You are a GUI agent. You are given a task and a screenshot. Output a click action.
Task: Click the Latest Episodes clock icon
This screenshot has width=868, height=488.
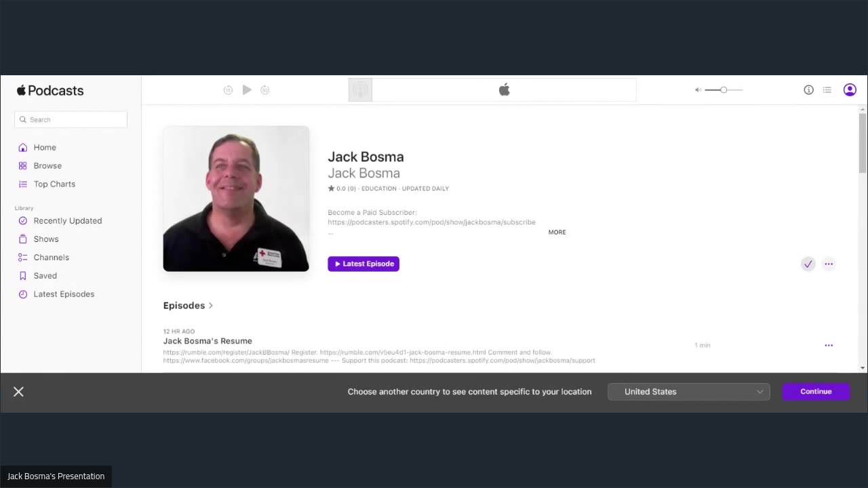23,293
